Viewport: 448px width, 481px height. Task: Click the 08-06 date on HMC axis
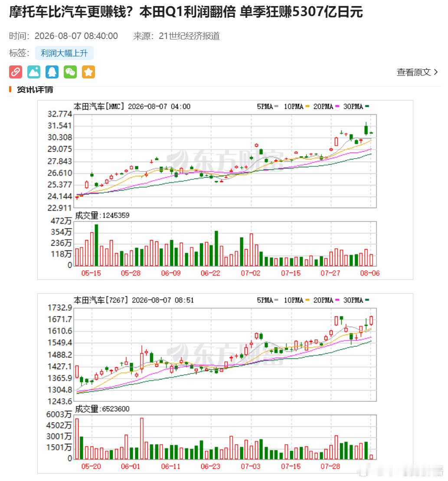[370, 273]
